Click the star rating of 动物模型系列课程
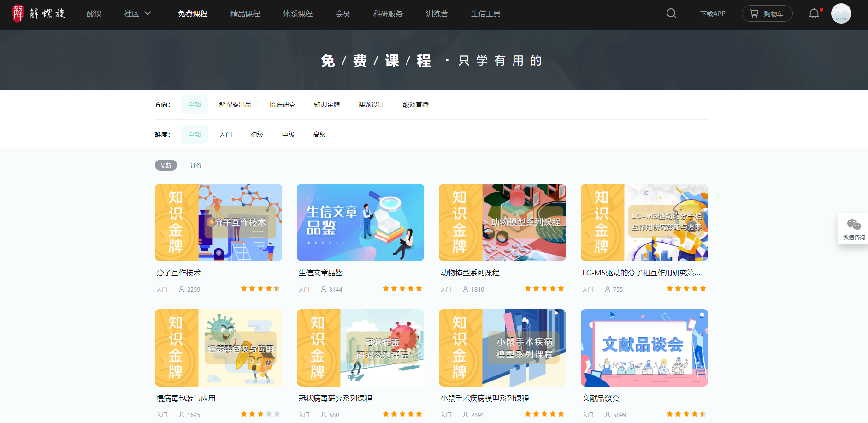 pos(544,289)
